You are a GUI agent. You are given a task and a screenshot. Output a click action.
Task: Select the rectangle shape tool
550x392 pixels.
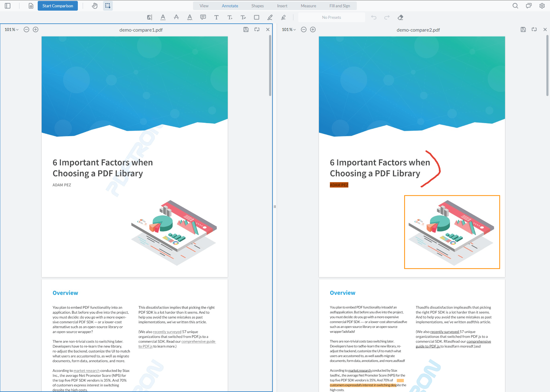point(257,17)
